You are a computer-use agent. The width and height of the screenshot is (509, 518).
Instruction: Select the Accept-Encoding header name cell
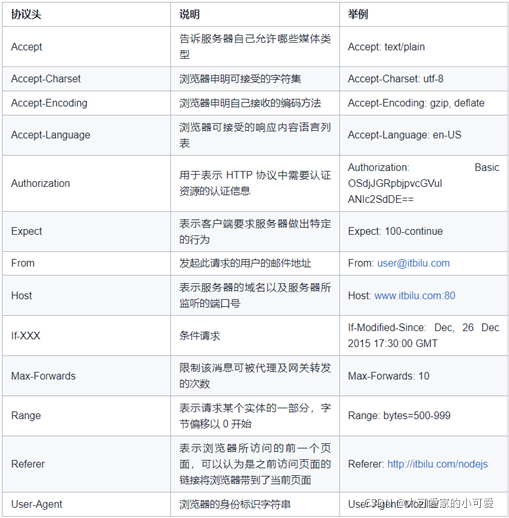[x=86, y=103]
